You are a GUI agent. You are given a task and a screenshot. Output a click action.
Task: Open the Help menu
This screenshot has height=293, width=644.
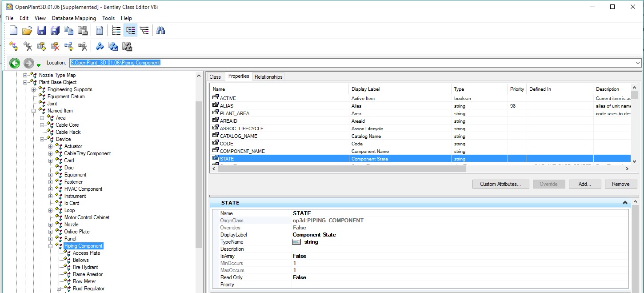126,18
